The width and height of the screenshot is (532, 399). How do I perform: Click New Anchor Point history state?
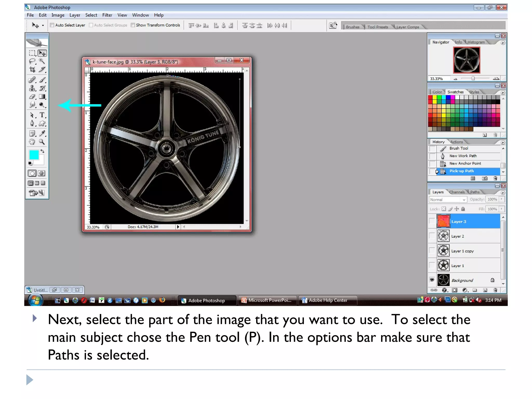[465, 163]
